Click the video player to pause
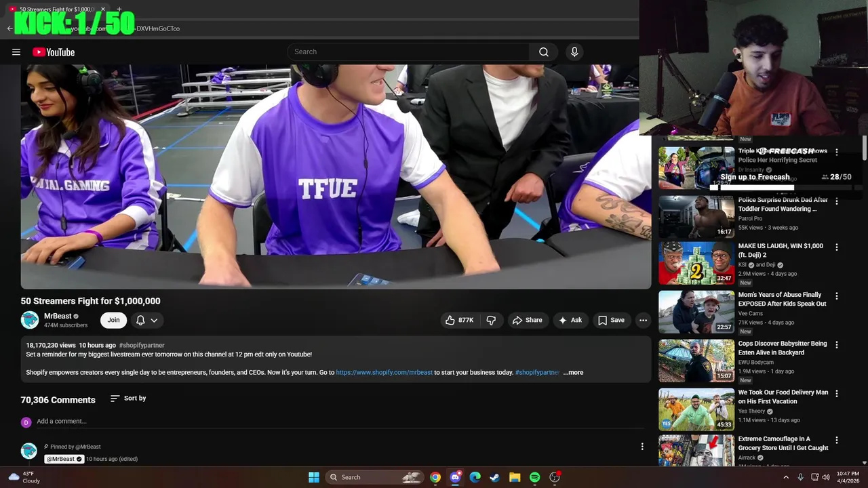This screenshot has height=488, width=868. coord(336,176)
